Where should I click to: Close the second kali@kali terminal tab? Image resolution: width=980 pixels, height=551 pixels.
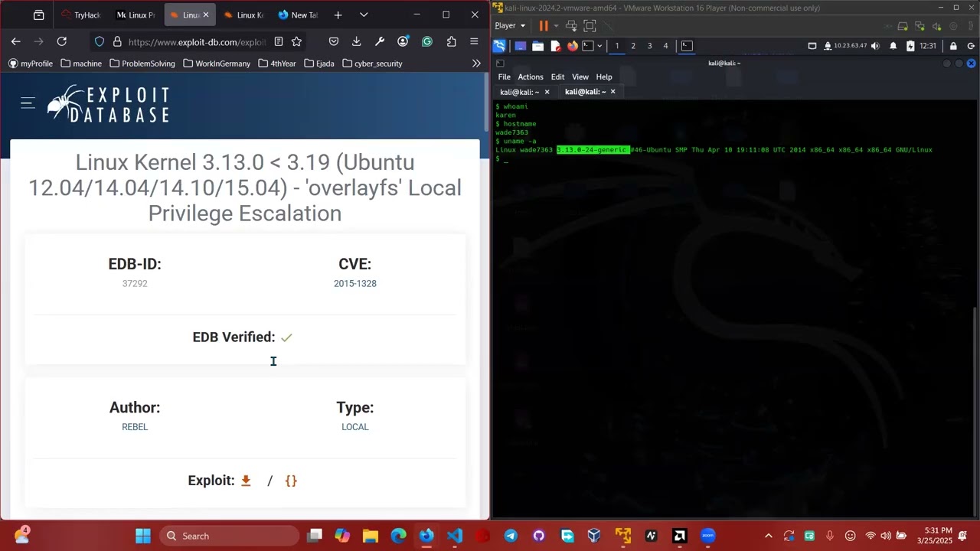pyautogui.click(x=612, y=92)
